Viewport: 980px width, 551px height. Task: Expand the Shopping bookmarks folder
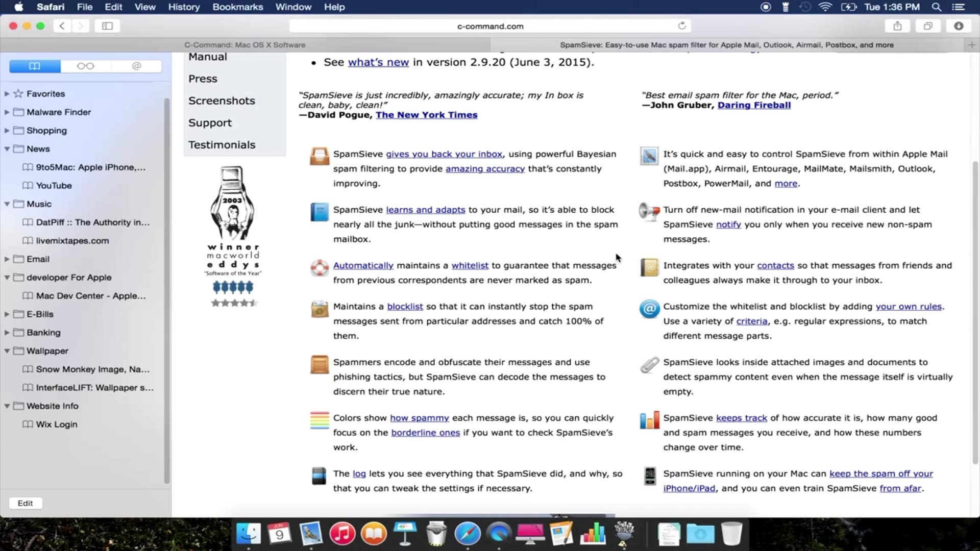tap(7, 131)
